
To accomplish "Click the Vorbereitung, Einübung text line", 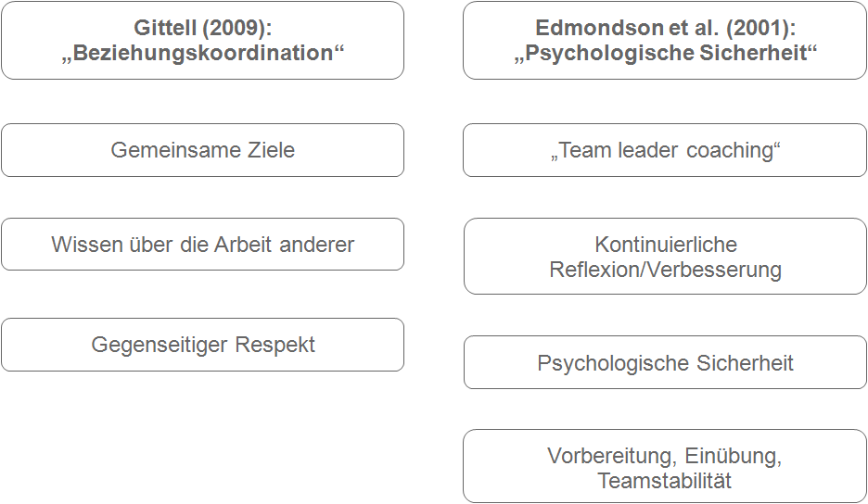I will [x=665, y=456].
